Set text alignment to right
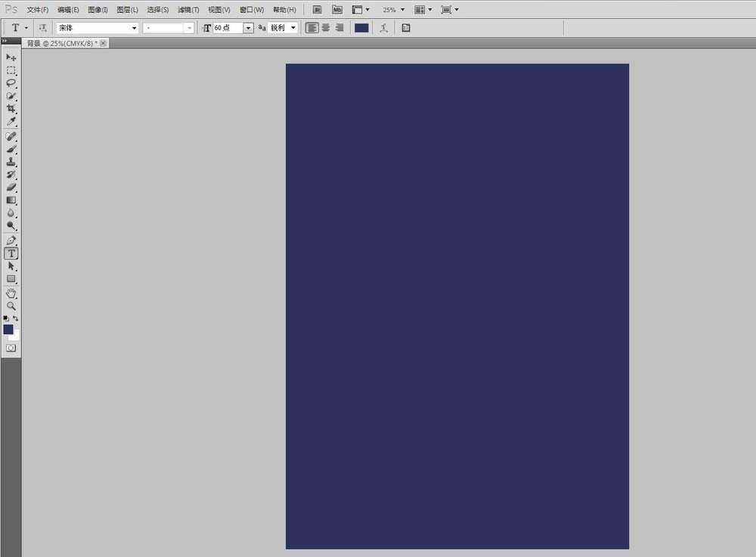 click(339, 28)
